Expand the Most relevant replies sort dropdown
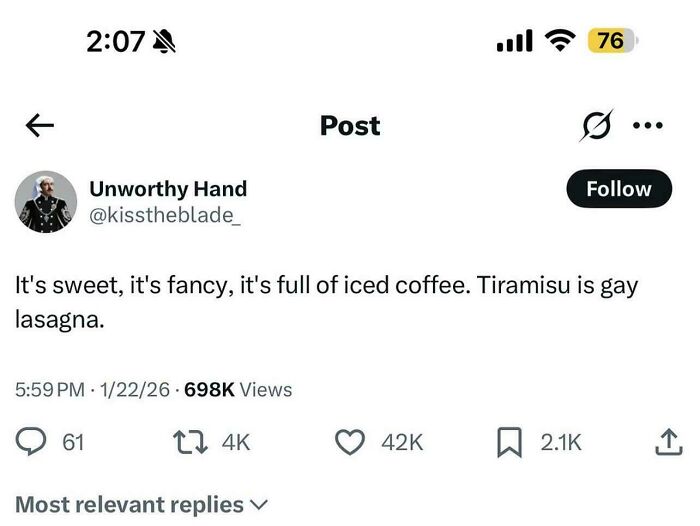The width and height of the screenshot is (700, 526). click(142, 504)
